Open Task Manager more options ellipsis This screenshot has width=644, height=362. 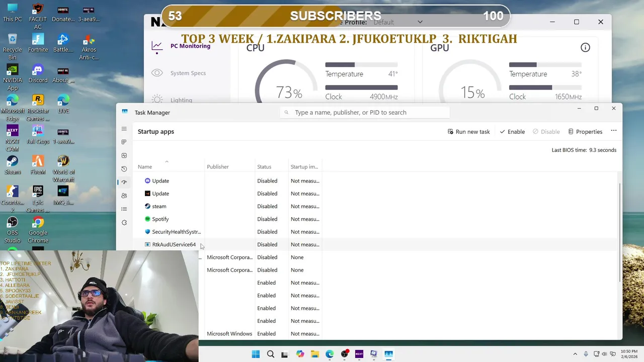pos(613,131)
